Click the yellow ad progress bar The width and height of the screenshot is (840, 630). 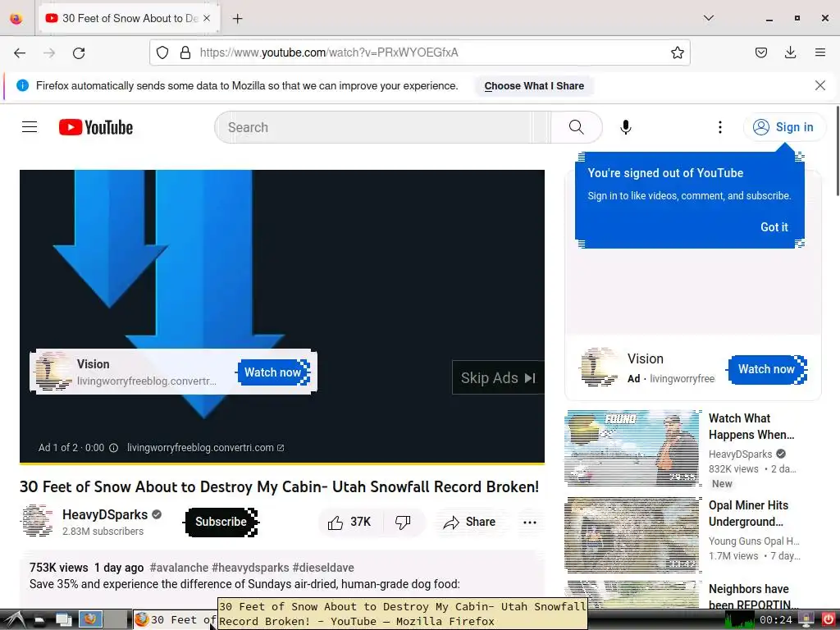pos(282,463)
